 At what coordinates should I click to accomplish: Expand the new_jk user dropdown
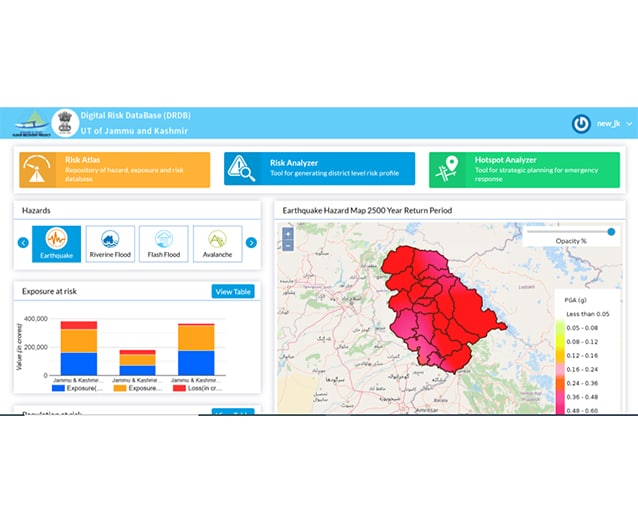(x=610, y=123)
